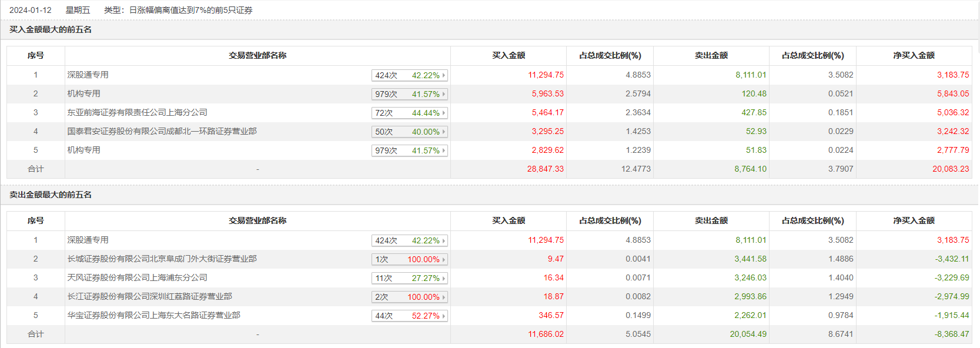Expand the 11次 27.27% badge for 天风证券
Viewport: 980px width, 348px height.
(410, 278)
